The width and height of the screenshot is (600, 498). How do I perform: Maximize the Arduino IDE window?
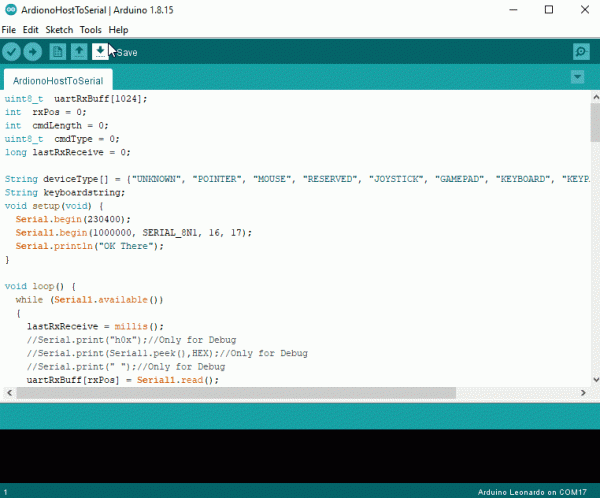pyautogui.click(x=548, y=10)
